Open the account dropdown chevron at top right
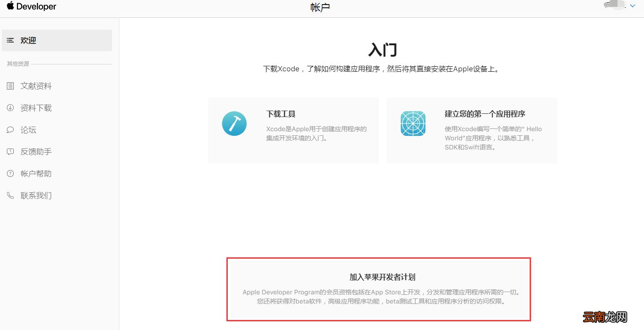The image size is (644, 330). [x=633, y=6]
